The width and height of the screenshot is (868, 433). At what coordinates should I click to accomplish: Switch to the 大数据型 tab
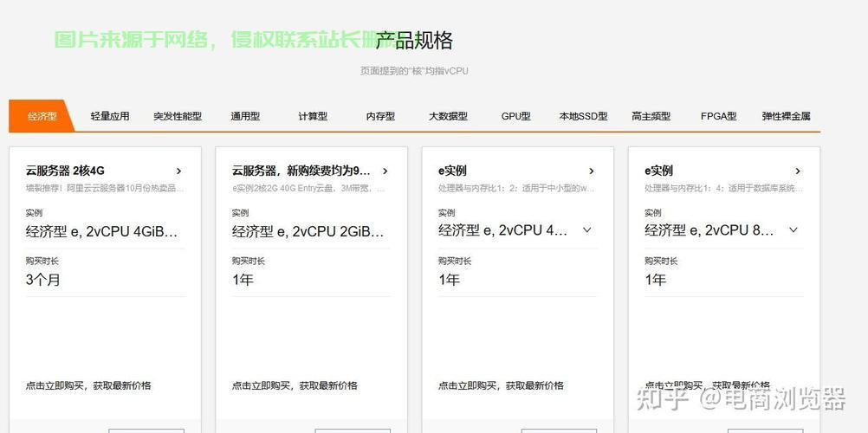(x=448, y=116)
